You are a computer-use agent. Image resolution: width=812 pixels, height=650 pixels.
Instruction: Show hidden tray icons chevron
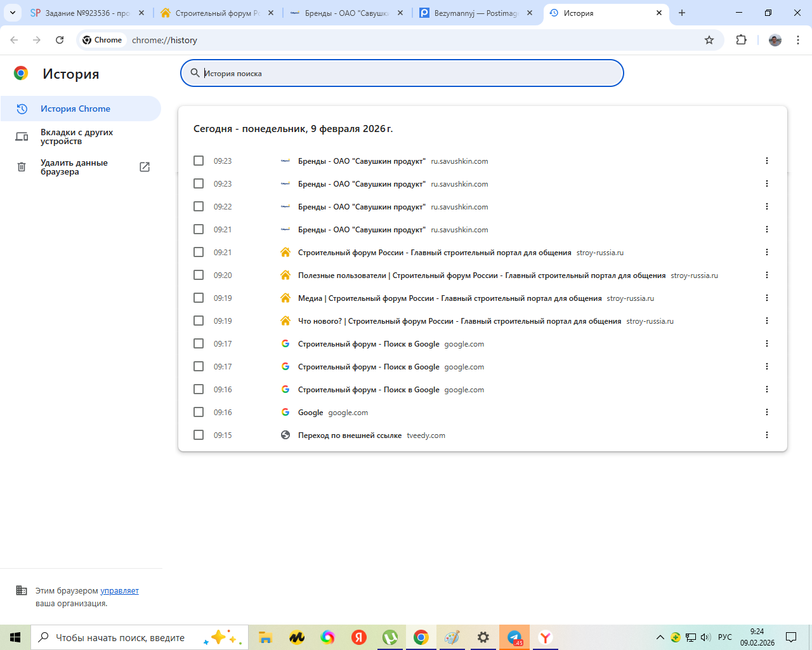coord(660,637)
